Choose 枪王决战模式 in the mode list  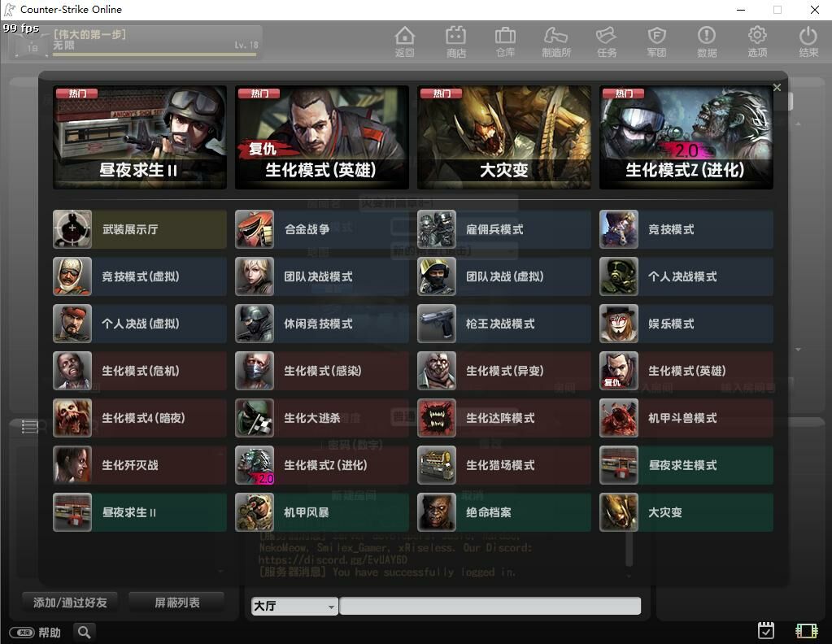(x=504, y=324)
